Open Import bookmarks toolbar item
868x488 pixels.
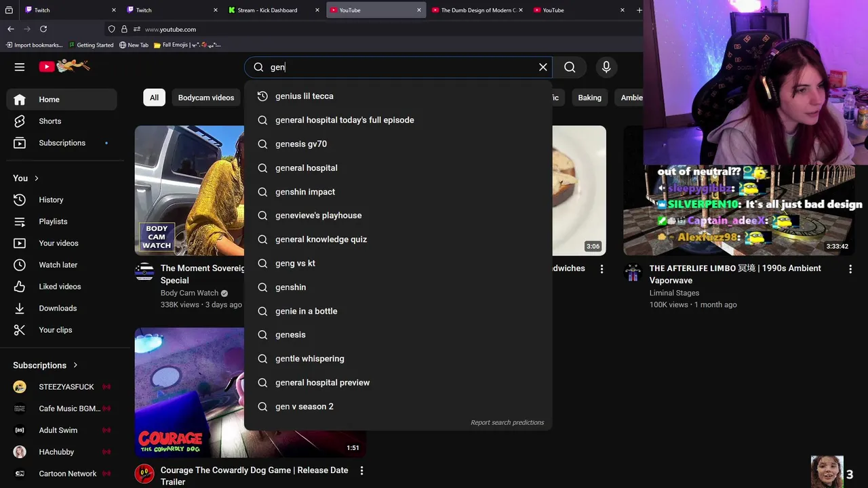[34, 45]
